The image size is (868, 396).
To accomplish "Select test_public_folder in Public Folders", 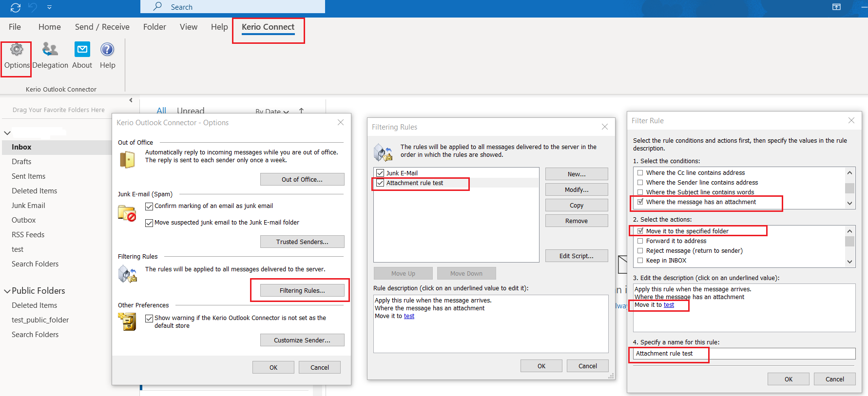I will (40, 320).
